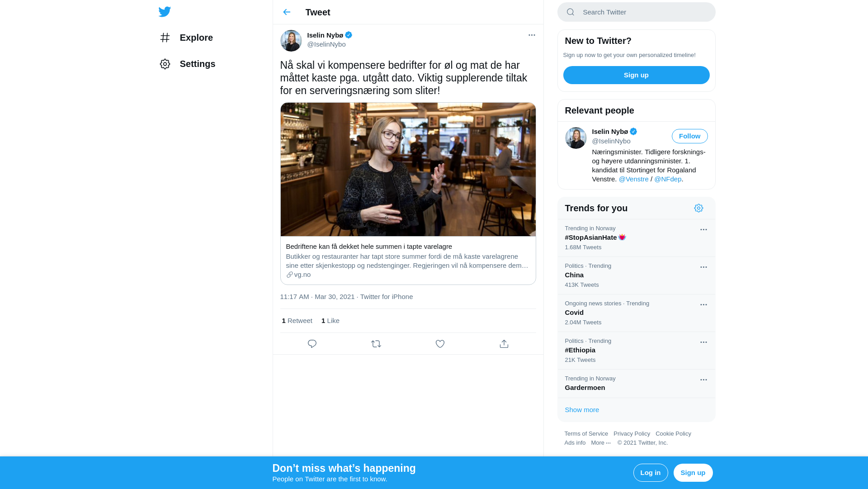Reply to the tweet via comment icon
This screenshot has height=489, width=868.
point(312,344)
